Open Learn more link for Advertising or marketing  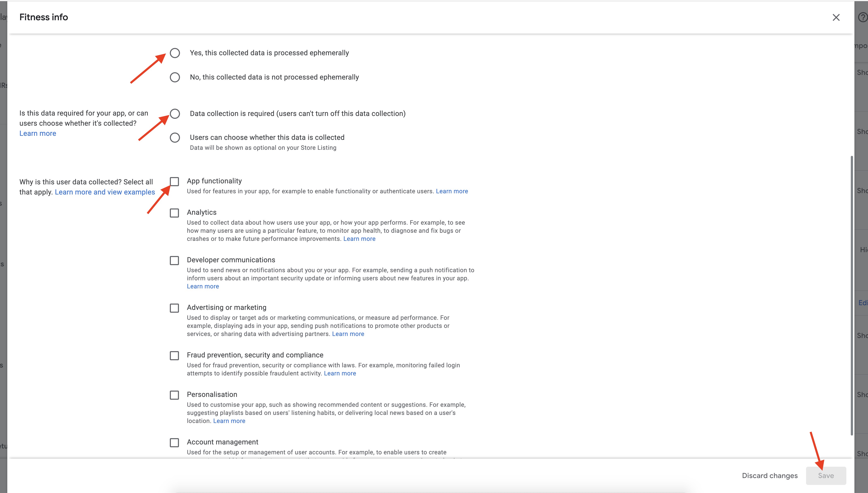[348, 334]
